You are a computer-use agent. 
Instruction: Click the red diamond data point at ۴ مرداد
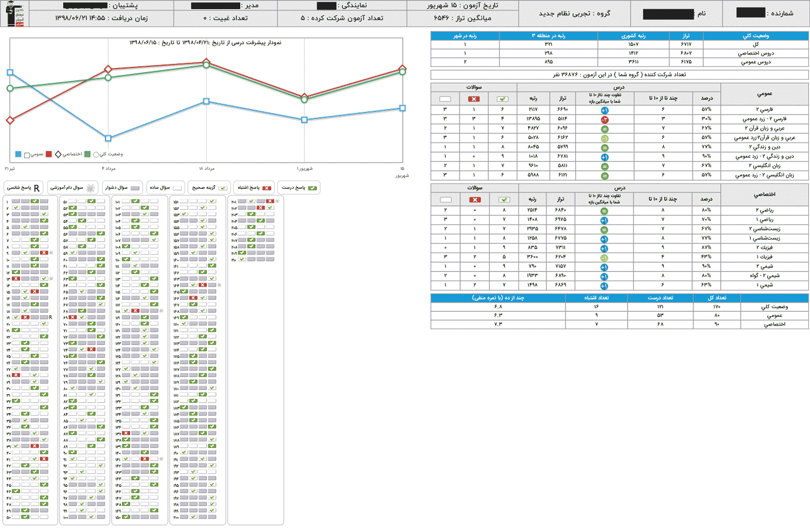click(x=108, y=69)
